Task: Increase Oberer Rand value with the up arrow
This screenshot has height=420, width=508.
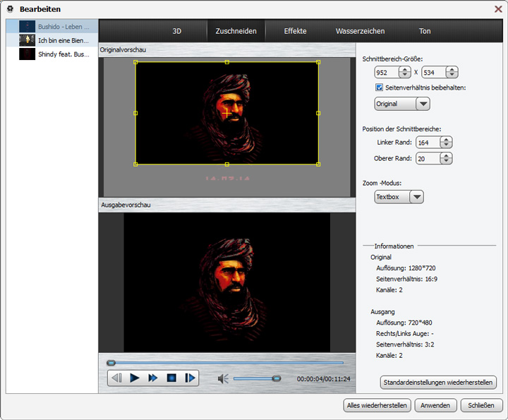Action: pyautogui.click(x=446, y=155)
